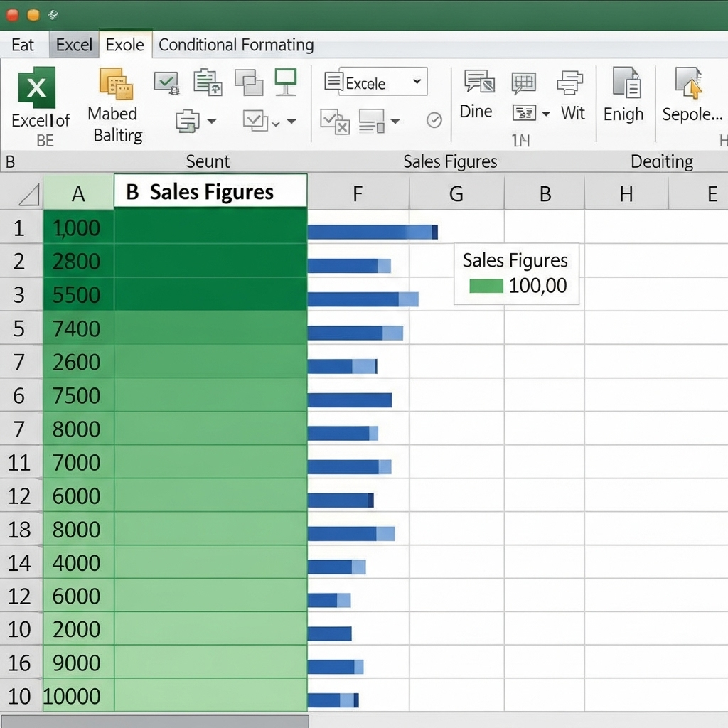Click the circular check toggle near 1N

pyautogui.click(x=434, y=120)
